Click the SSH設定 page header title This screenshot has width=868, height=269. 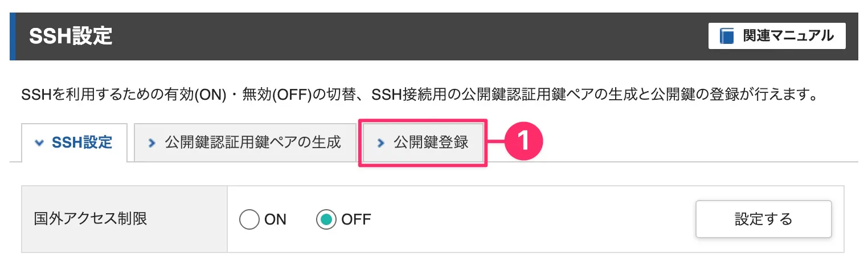(71, 36)
